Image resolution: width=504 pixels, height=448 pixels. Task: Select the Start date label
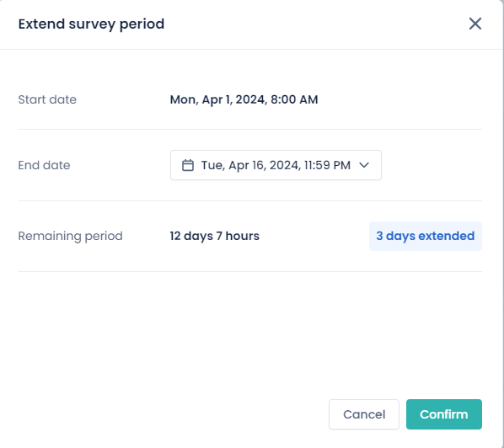(x=47, y=99)
